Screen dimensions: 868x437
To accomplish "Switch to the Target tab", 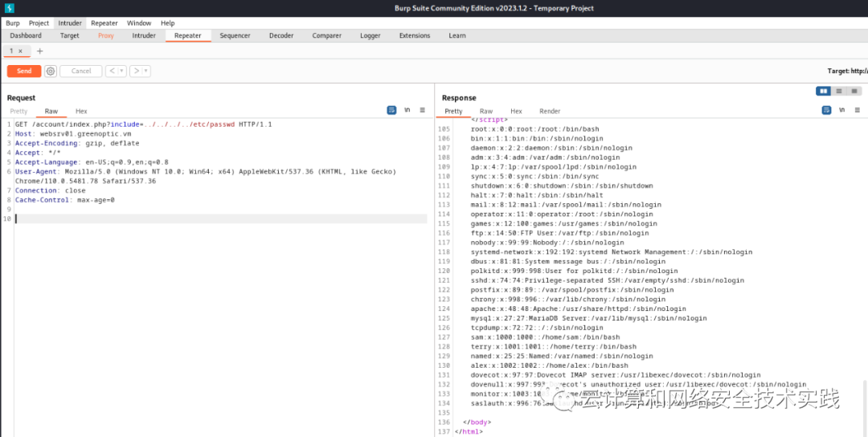I will pos(70,35).
